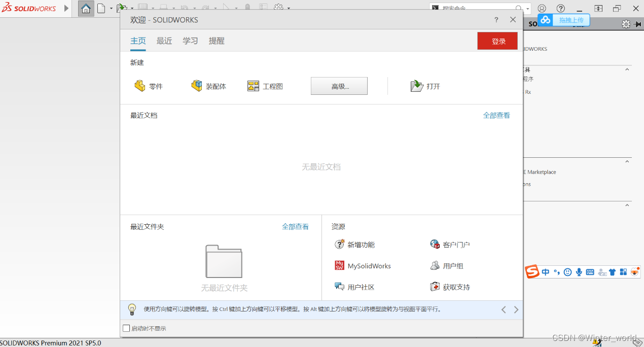This screenshot has height=347, width=644.
Task: Open MySolidWorks resource link
Action: point(363,266)
